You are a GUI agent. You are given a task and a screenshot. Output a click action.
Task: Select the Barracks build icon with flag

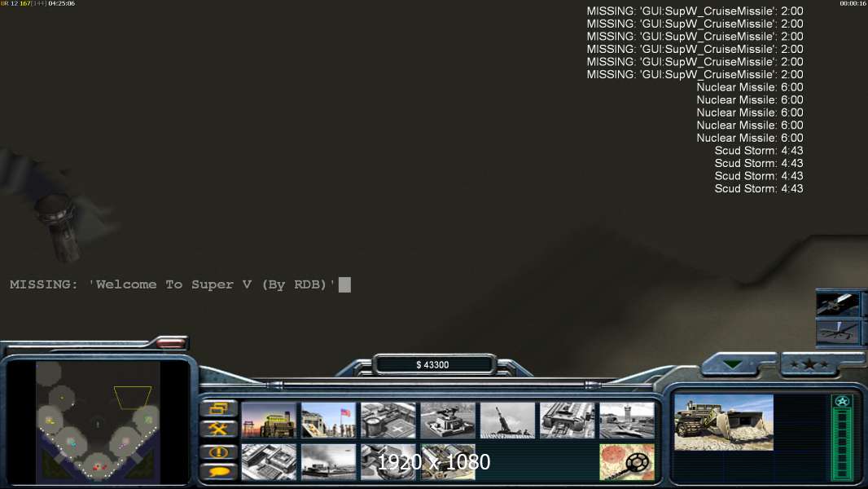tap(329, 421)
